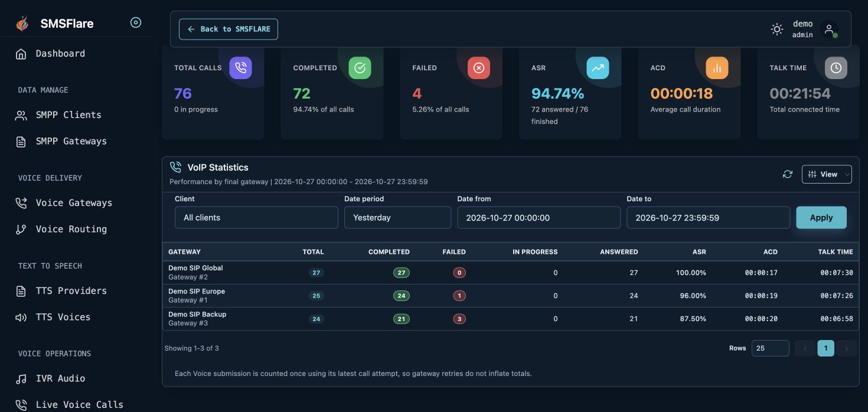
Task: Click the 00:07:26 talk time value
Action: tap(836, 296)
